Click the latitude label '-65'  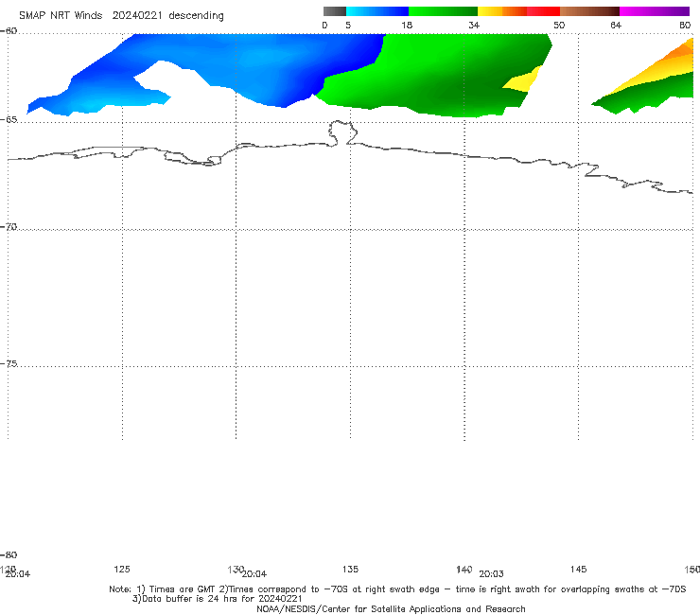(9, 120)
